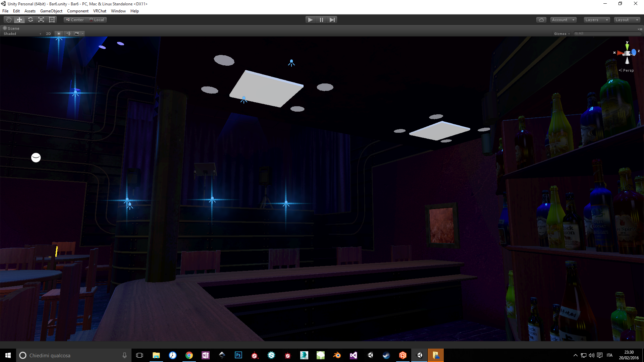Viewport: 644px width, 362px height.
Task: Expand the Layers dropdown
Action: tap(596, 20)
